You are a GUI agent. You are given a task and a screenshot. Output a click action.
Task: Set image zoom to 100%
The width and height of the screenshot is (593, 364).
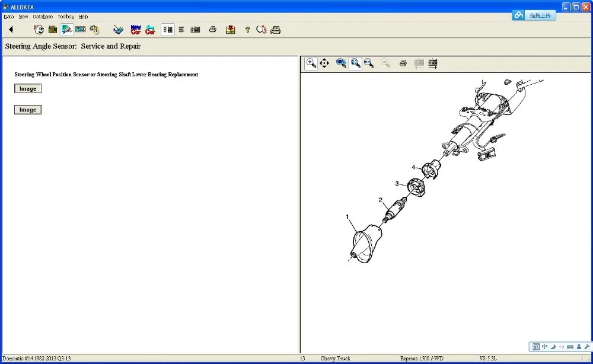click(x=341, y=63)
